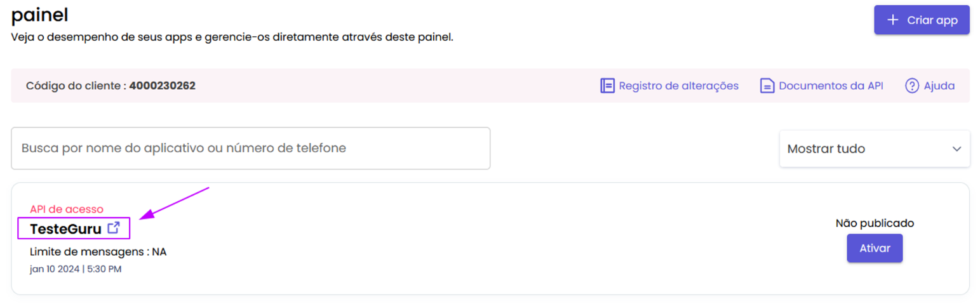Click the painel page heading

(x=39, y=15)
